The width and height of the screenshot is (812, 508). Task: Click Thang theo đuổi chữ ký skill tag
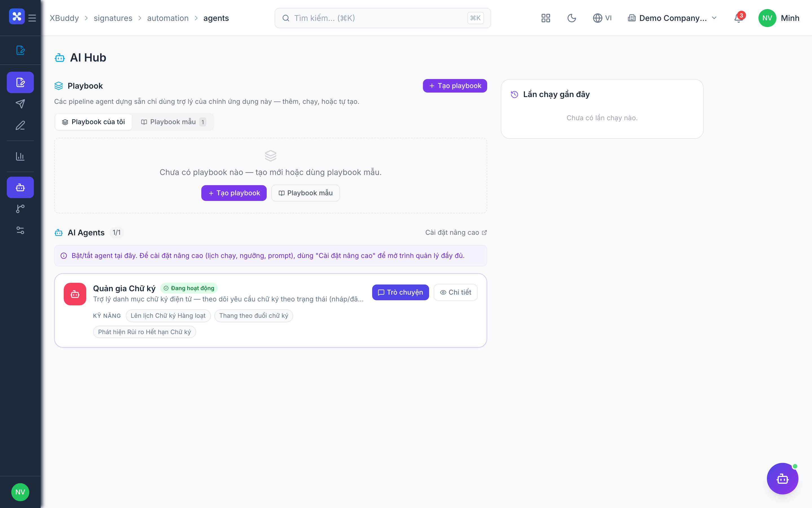(253, 316)
